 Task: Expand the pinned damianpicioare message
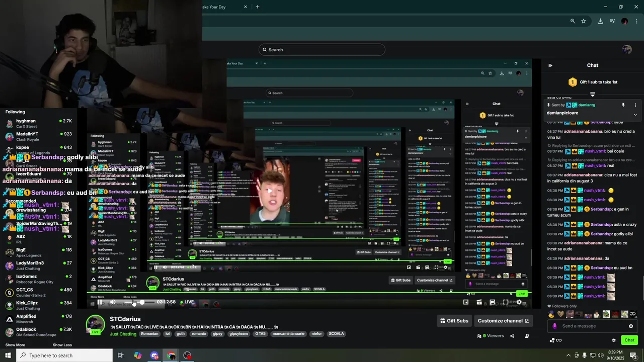635,114
